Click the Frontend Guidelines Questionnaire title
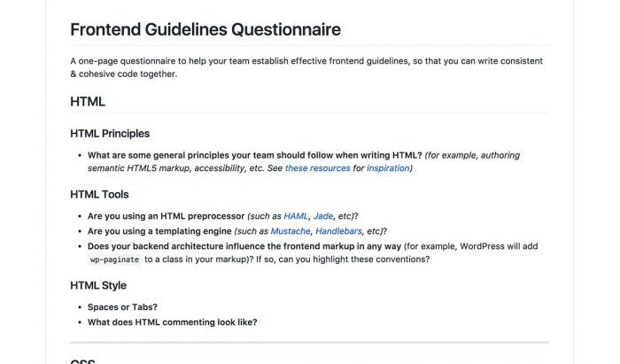The height and width of the screenshot is (364, 620). click(205, 29)
